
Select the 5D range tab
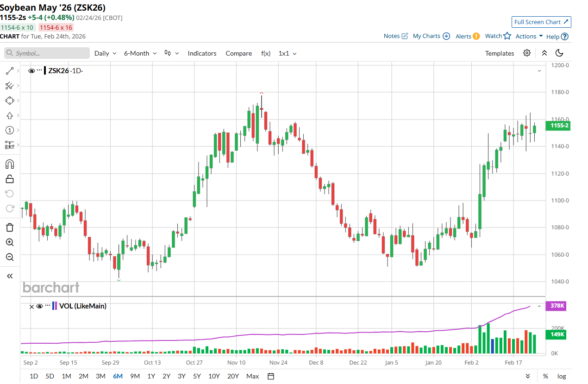coord(50,376)
